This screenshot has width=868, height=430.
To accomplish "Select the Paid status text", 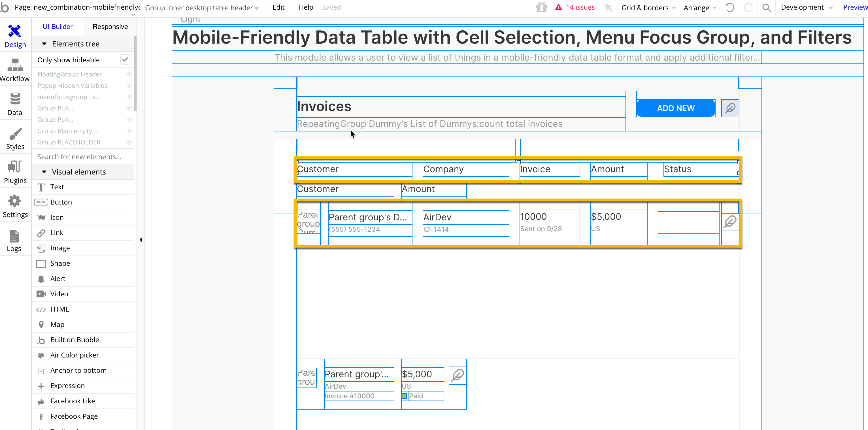I will click(416, 396).
